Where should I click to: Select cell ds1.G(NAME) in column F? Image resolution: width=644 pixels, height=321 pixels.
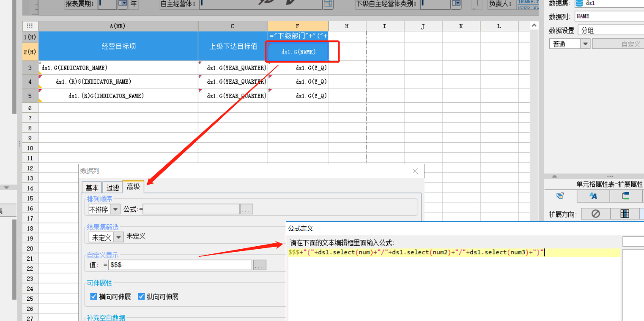click(298, 52)
